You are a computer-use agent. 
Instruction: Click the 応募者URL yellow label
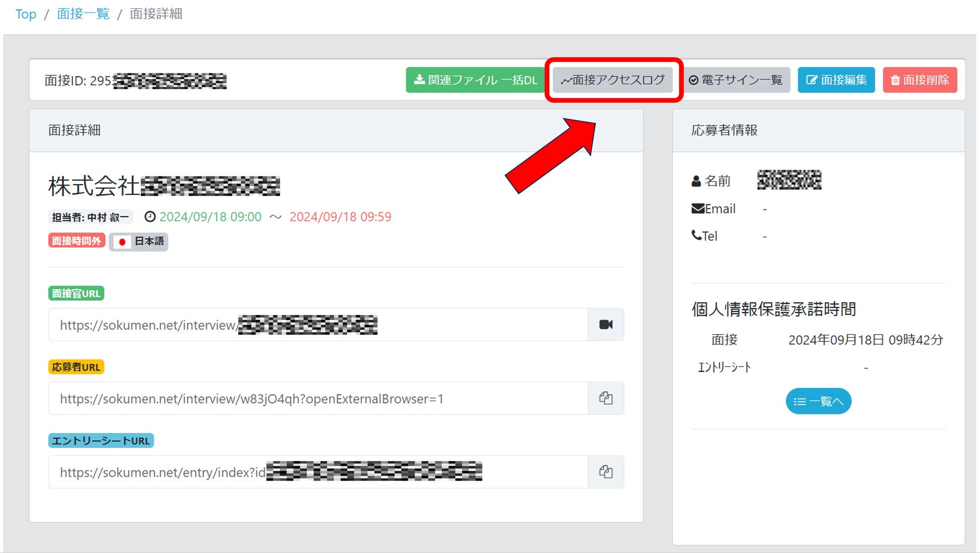pyautogui.click(x=76, y=367)
